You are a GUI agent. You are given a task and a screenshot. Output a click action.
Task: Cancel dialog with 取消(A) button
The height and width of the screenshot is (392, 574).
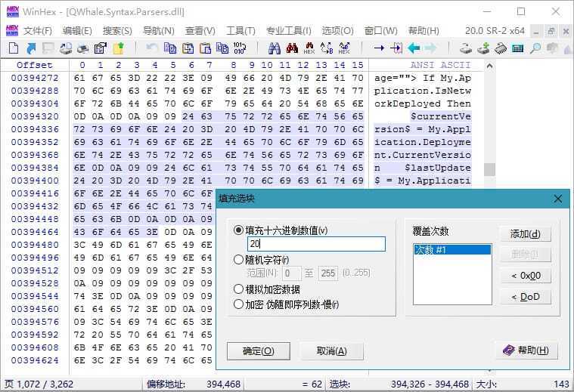[332, 351]
